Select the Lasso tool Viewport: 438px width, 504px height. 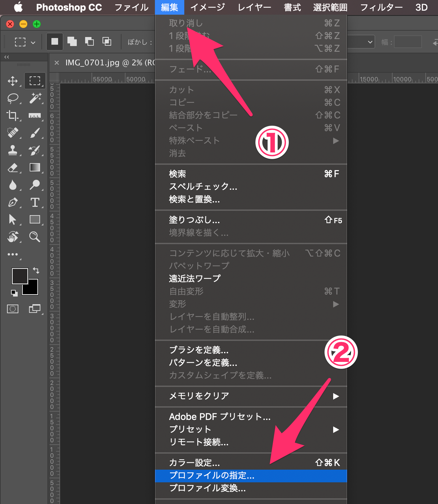point(13,98)
